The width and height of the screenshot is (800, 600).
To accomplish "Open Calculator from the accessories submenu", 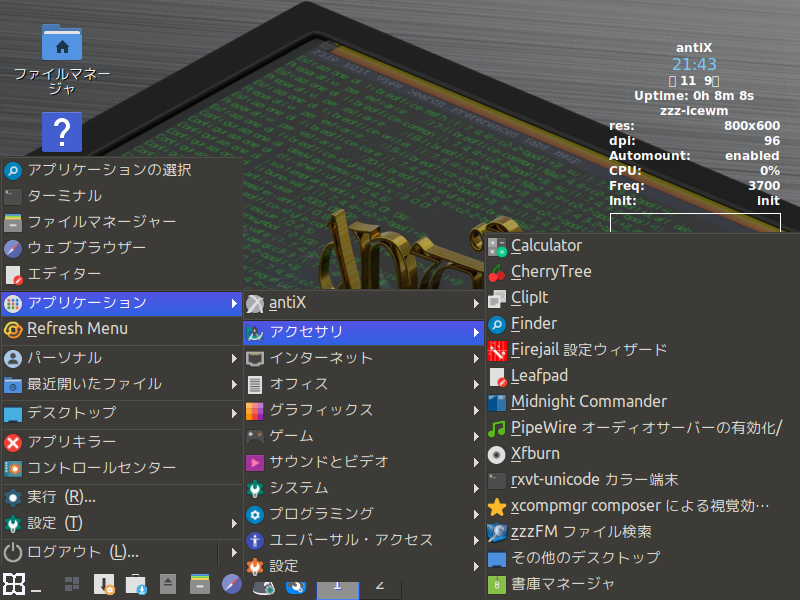I will (x=642, y=246).
